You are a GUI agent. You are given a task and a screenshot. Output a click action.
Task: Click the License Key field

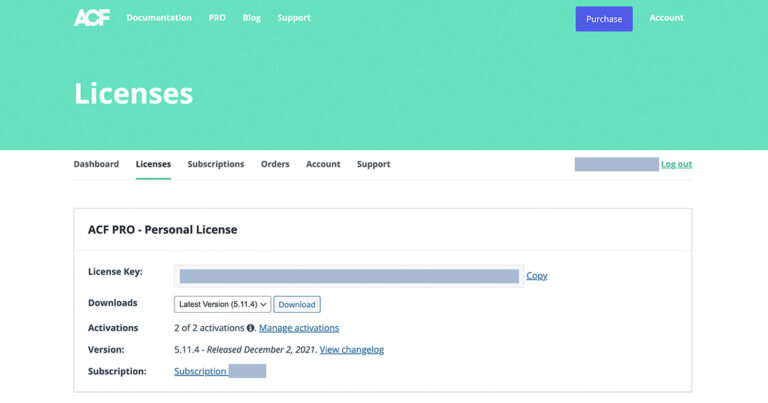349,276
